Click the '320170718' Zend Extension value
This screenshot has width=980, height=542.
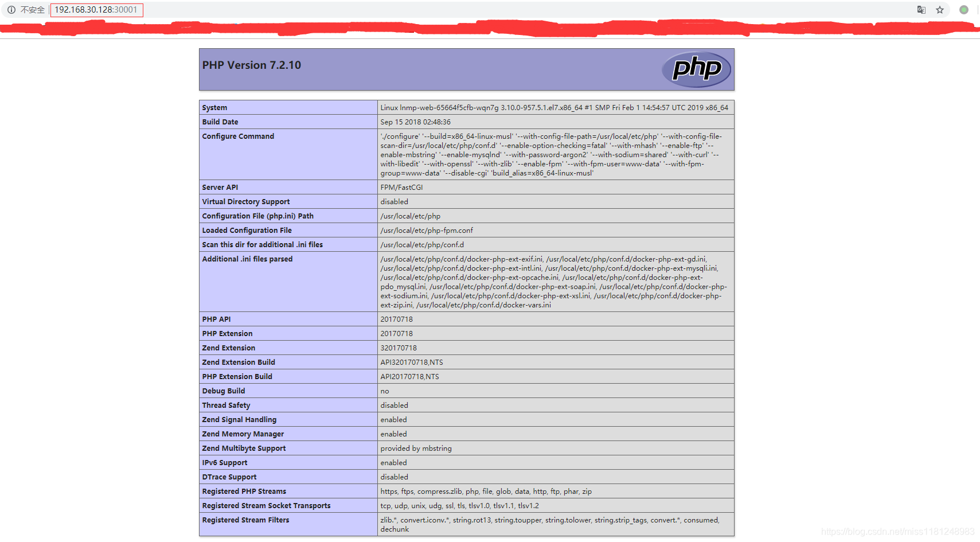pyautogui.click(x=399, y=348)
